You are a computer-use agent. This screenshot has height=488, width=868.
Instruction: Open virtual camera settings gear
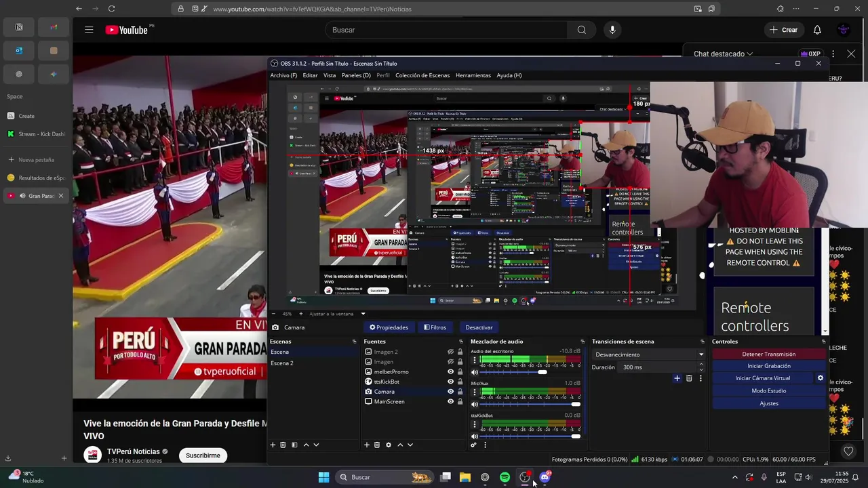point(820,378)
